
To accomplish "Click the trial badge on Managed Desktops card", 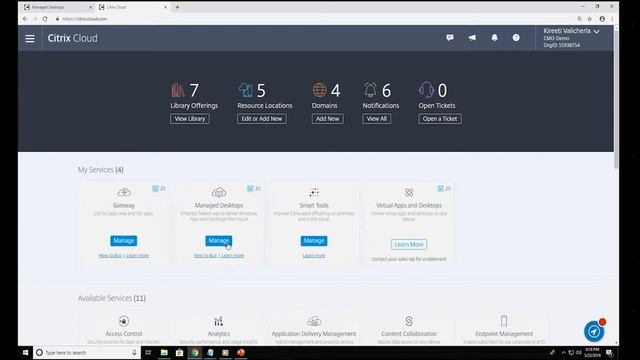I will (254, 189).
